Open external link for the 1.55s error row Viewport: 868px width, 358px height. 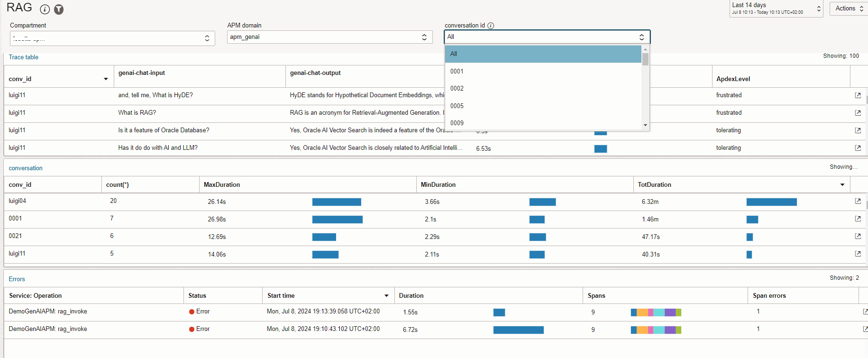865,312
